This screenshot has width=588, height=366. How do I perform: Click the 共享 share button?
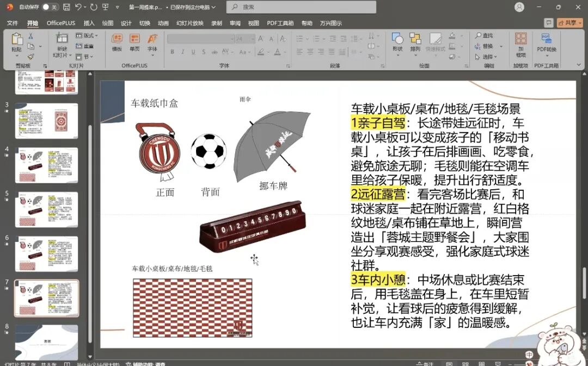[569, 23]
